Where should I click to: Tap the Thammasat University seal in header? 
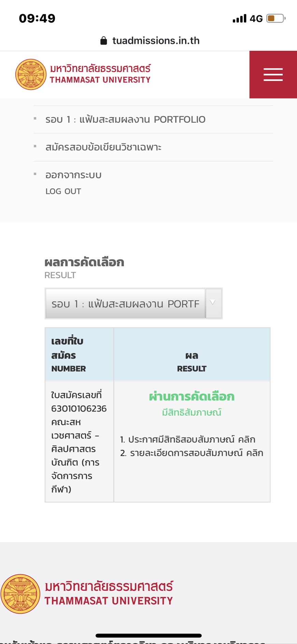coord(31,75)
